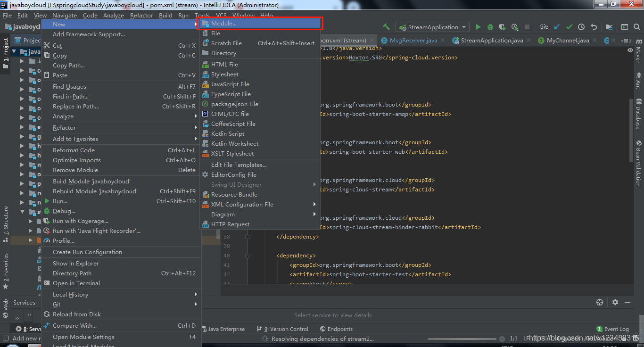Click the profiler run icon in the toolbar
This screenshot has width=644, height=347.
click(x=515, y=27)
